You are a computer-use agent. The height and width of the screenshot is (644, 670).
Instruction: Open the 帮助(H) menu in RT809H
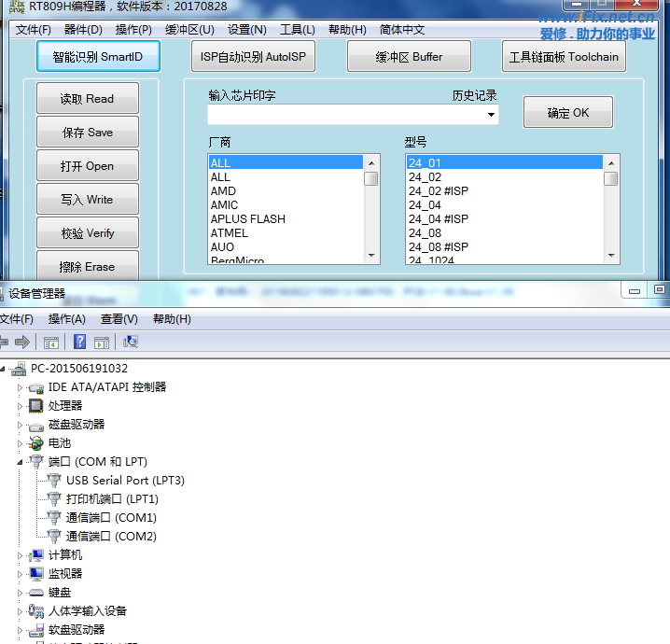347,30
